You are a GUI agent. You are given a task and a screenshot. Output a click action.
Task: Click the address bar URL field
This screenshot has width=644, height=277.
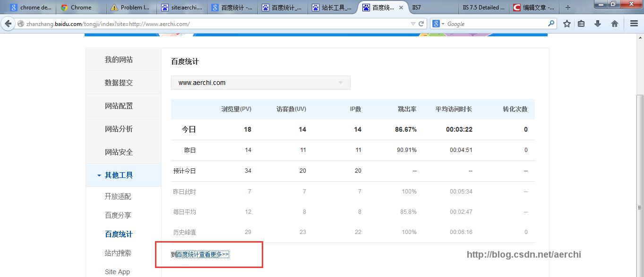coord(217,24)
